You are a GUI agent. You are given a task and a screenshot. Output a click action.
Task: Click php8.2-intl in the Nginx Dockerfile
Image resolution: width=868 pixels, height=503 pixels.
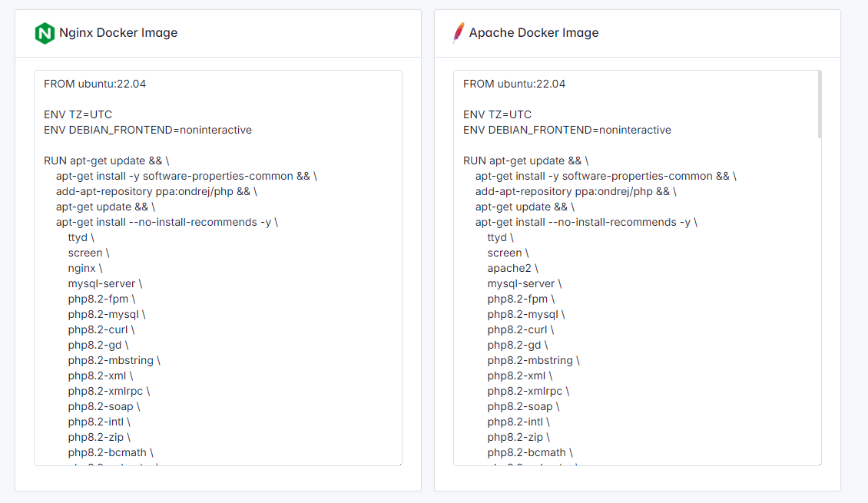click(x=99, y=422)
